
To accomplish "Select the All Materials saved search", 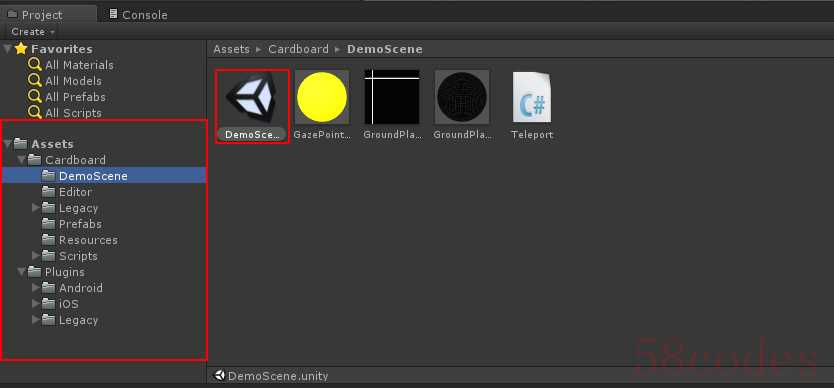I will click(x=79, y=65).
